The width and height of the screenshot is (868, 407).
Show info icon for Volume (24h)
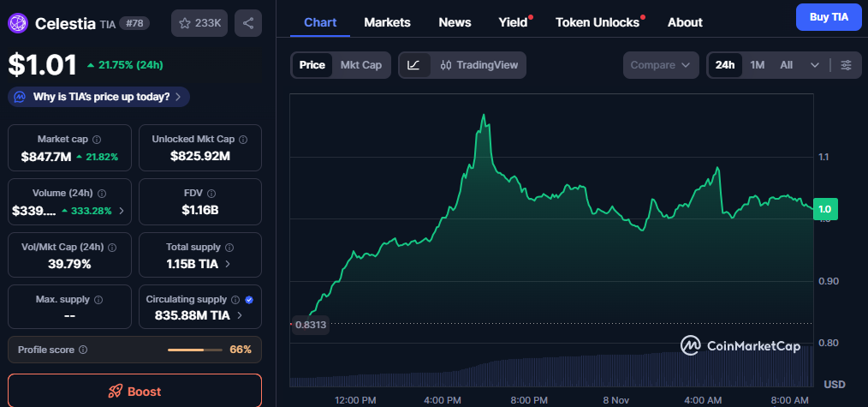coord(102,194)
